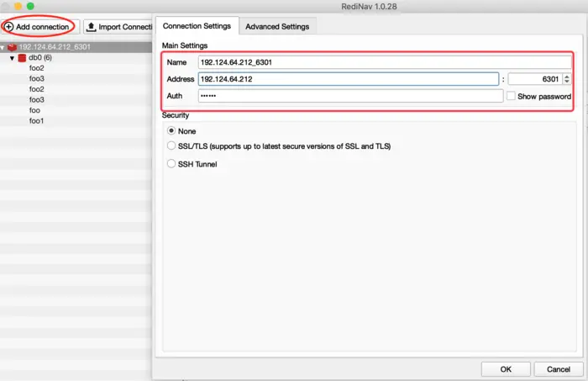
Task: Dismiss the dialog with Cancel
Action: tap(559, 369)
